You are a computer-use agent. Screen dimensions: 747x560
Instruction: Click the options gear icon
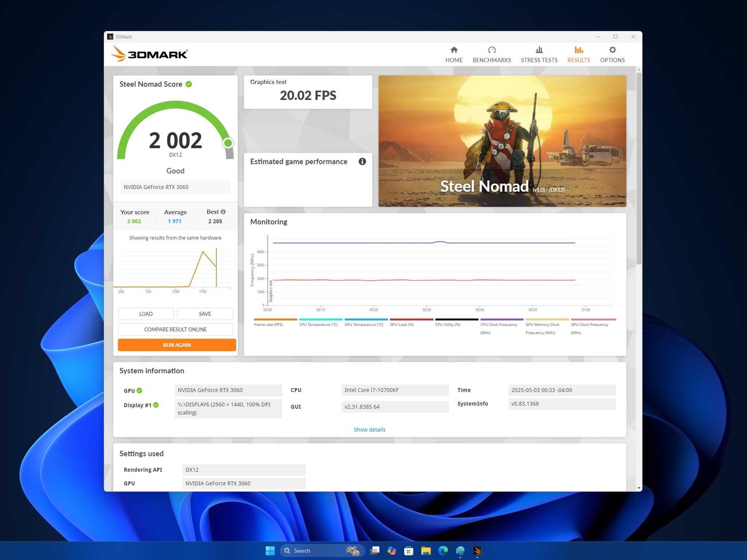pos(612,50)
